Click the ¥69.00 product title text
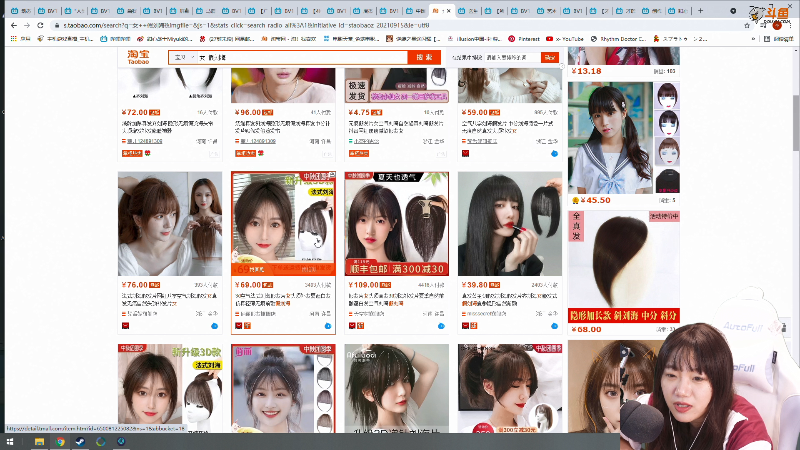This screenshot has height=450, width=800. pos(283,299)
